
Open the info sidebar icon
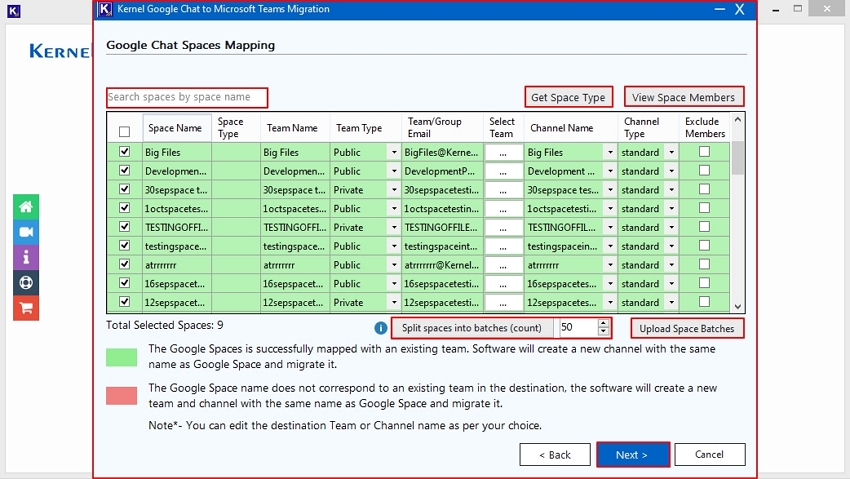tap(26, 257)
